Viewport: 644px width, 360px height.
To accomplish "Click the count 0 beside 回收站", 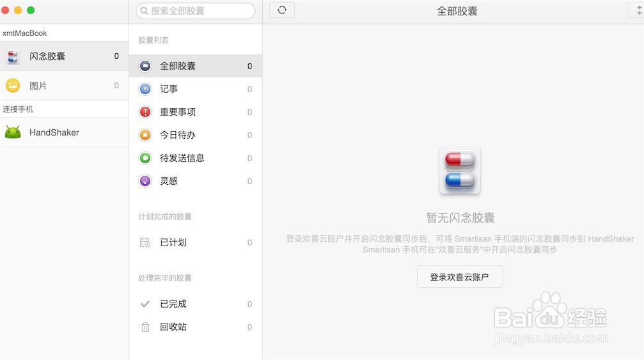I will click(x=249, y=327).
